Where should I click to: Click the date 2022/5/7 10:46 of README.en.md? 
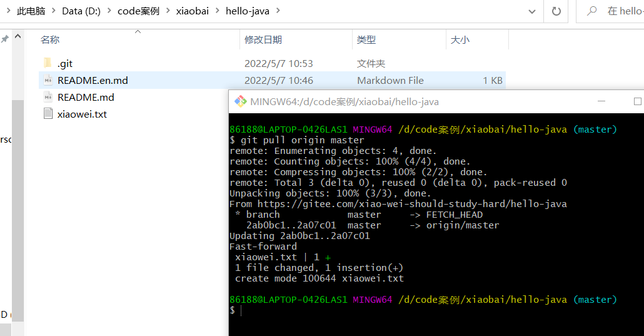[x=278, y=80]
